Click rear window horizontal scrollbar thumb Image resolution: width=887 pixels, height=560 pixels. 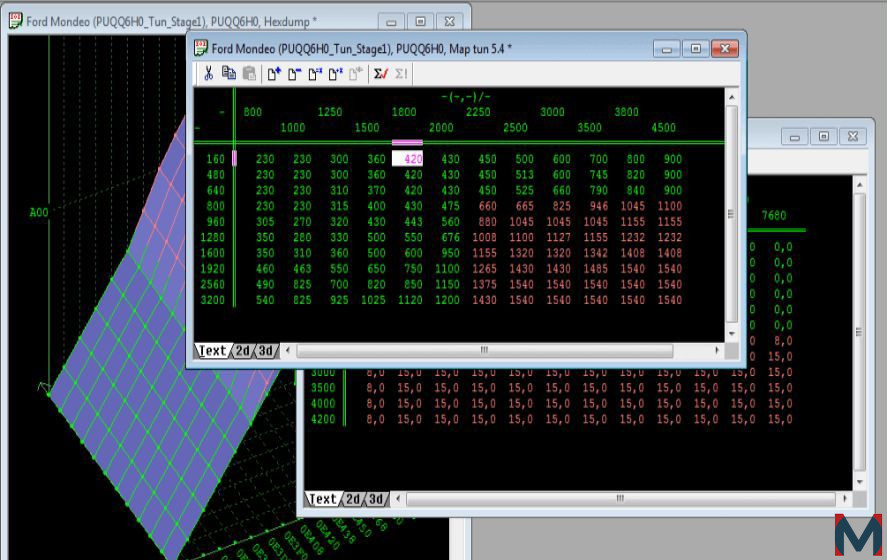pyautogui.click(x=621, y=498)
